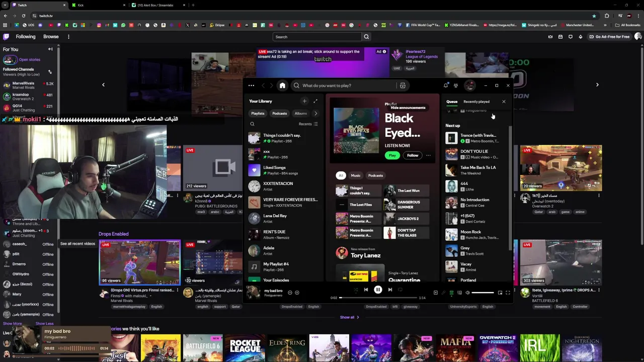Click Go Ad-Free for Free button
The height and width of the screenshot is (362, 644).
click(x=609, y=37)
